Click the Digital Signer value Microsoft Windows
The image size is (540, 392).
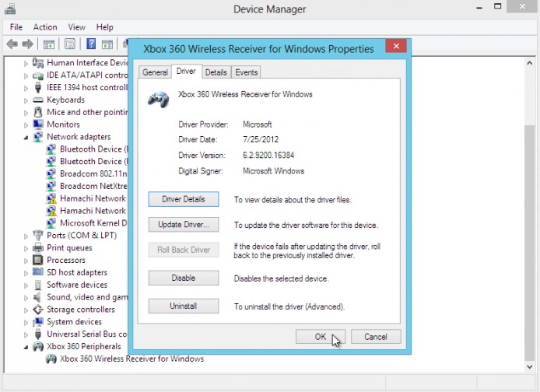(273, 171)
